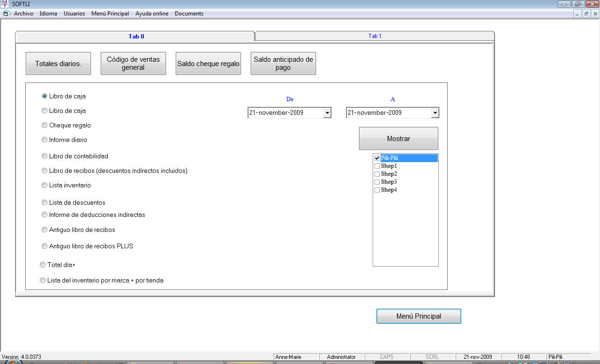The width and height of the screenshot is (600, 364).
Task: Click the 21-nov-2009 status bar date
Action: click(477, 357)
